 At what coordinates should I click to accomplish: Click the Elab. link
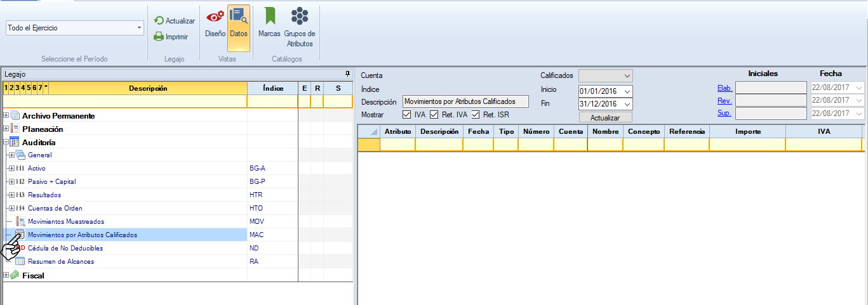[724, 88]
